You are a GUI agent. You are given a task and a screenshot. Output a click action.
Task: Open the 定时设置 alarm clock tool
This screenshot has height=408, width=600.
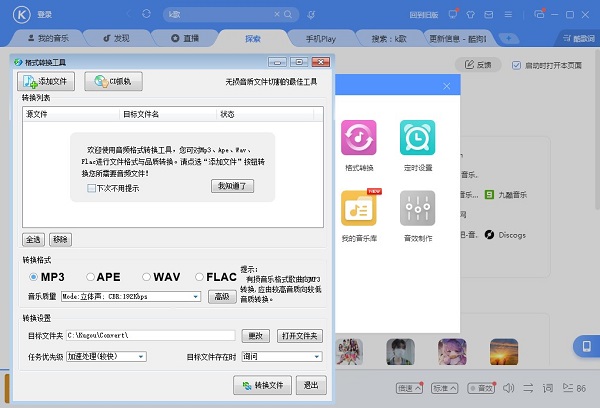coord(417,138)
